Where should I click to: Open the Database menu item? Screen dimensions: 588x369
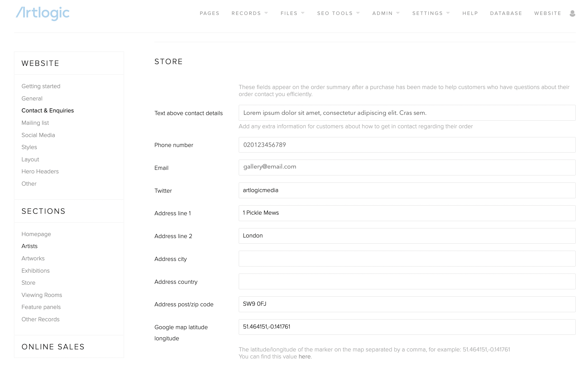pyautogui.click(x=506, y=13)
